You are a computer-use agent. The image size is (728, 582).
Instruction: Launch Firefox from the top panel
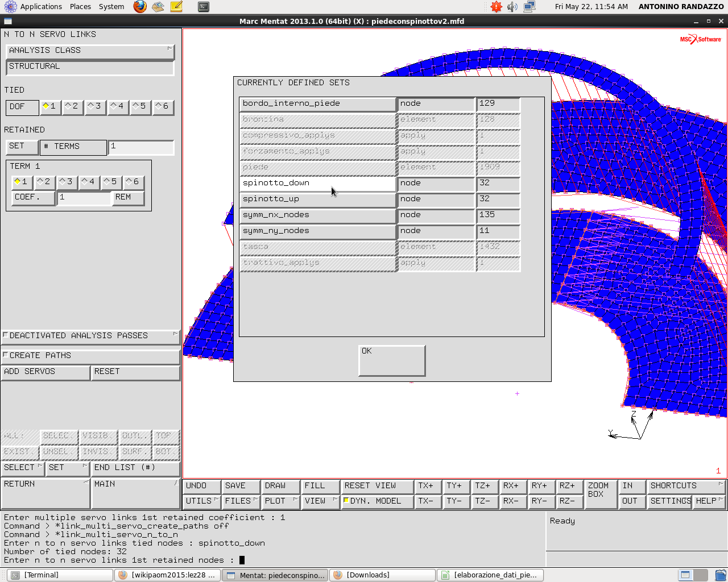tap(140, 7)
